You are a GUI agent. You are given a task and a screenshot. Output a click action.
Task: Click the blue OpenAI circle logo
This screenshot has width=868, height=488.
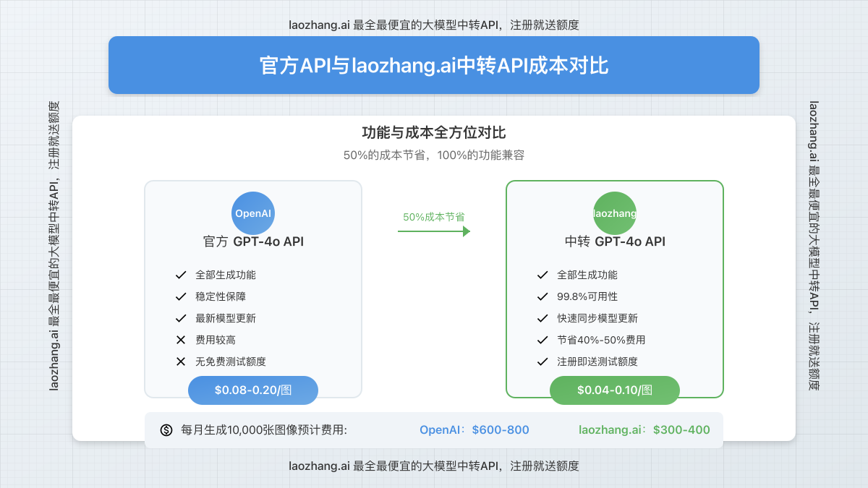253,213
